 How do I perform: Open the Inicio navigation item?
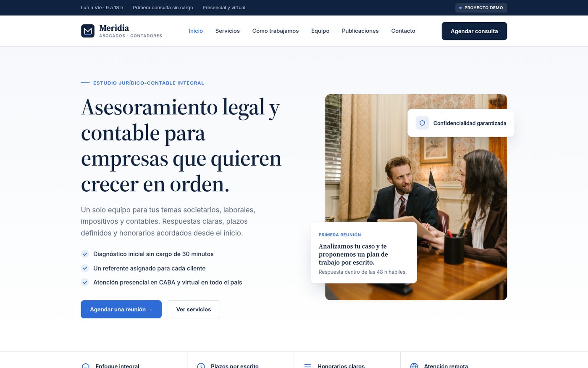pos(196,31)
